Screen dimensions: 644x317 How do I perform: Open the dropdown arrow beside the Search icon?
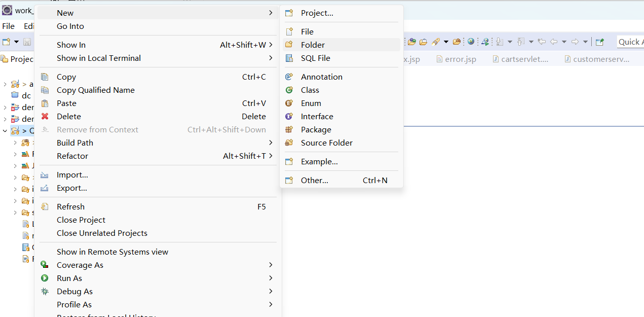[446, 41]
